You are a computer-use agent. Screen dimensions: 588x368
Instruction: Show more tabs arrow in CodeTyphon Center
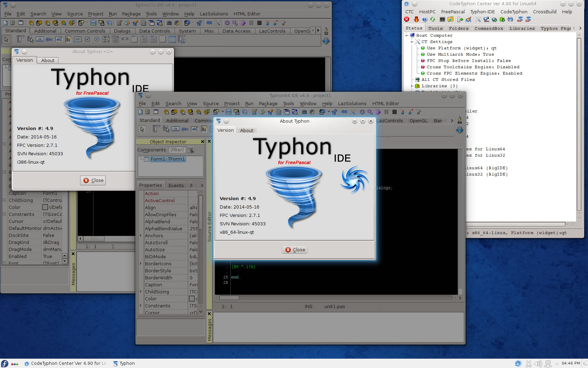(x=580, y=28)
